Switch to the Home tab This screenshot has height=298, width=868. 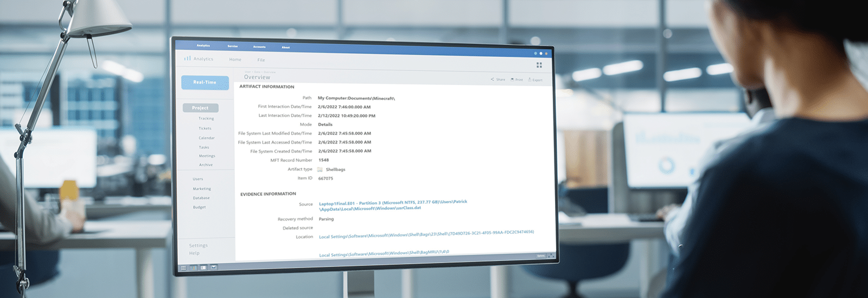[235, 59]
